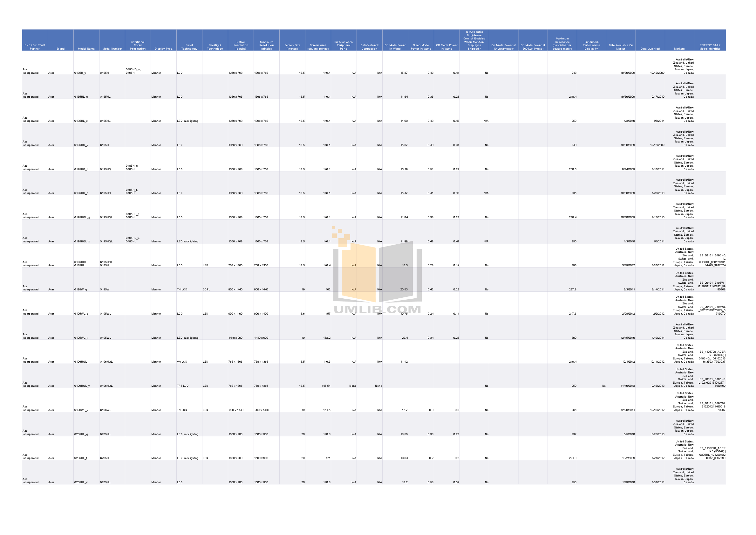Select the '0.58' sleep mode power value
Screen dimensions: 756x535
(x=430, y=482)
